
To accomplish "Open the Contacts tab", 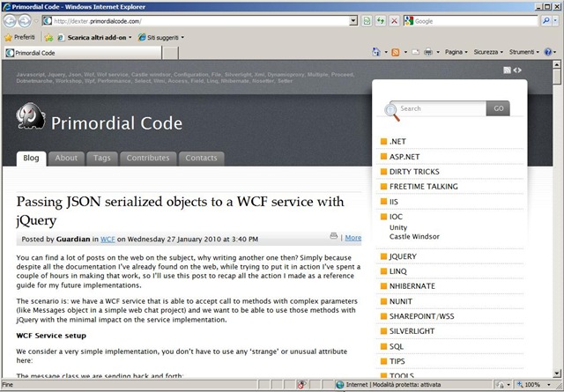I will 202,159.
